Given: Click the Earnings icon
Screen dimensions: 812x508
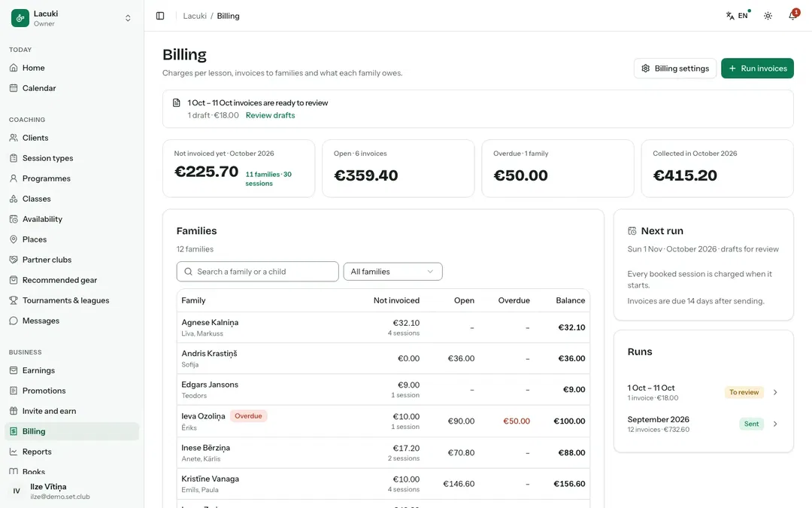Looking at the screenshot, I should click(x=14, y=370).
